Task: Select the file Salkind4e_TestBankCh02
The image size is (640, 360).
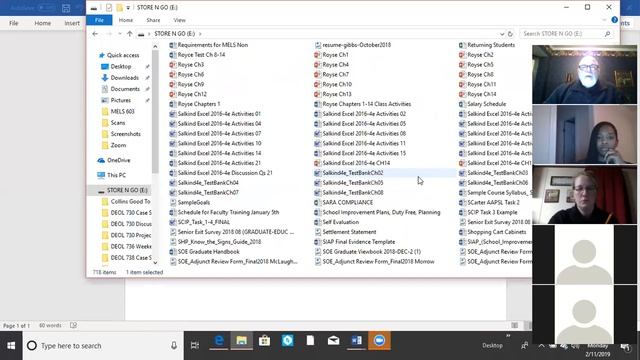Action: coord(353,173)
